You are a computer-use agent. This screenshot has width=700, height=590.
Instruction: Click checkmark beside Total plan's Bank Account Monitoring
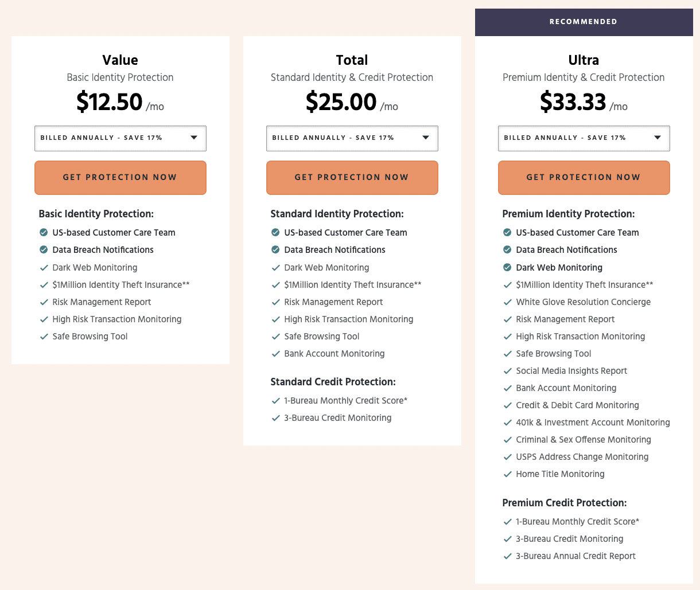click(x=275, y=354)
